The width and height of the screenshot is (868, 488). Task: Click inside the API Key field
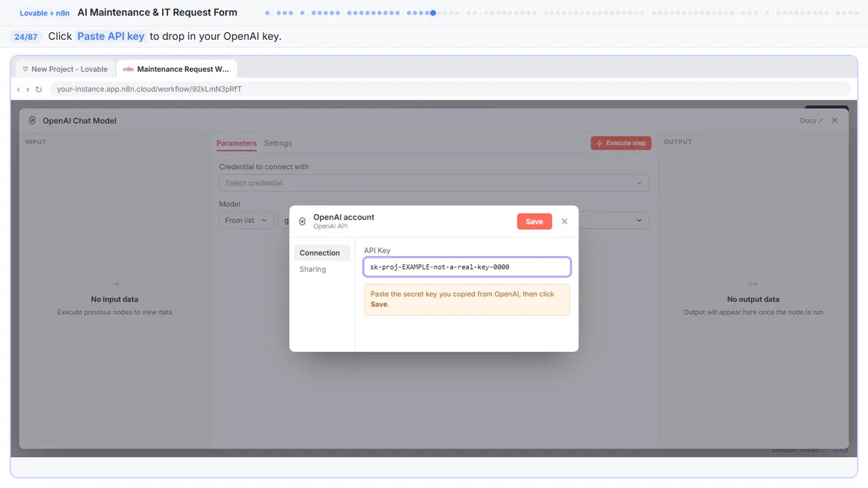pyautogui.click(x=467, y=267)
